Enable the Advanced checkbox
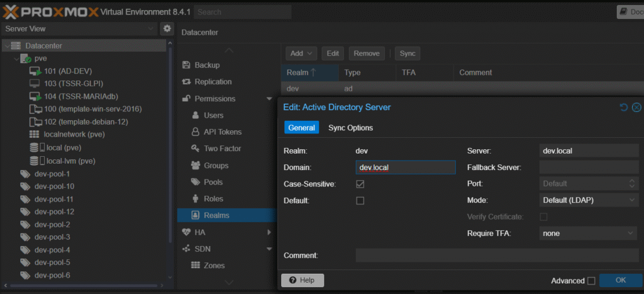This screenshot has width=644, height=294. [x=591, y=281]
